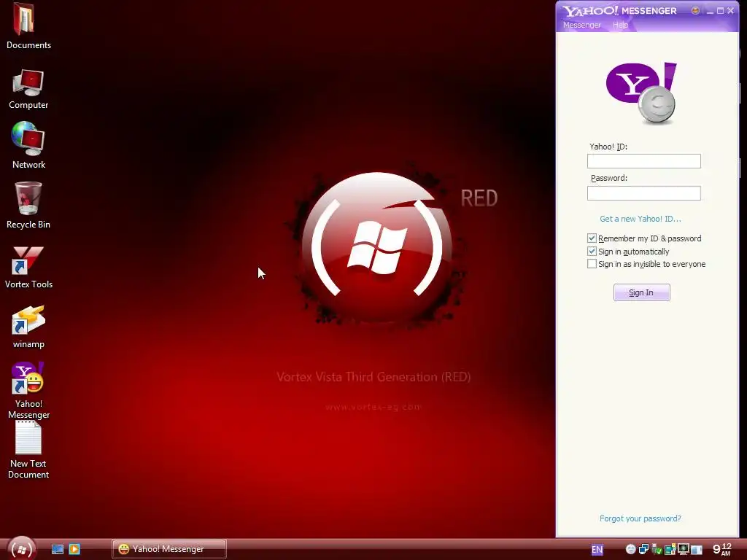Enable Sign in as invisible to everyone
The height and width of the screenshot is (560, 747).
[x=592, y=264]
